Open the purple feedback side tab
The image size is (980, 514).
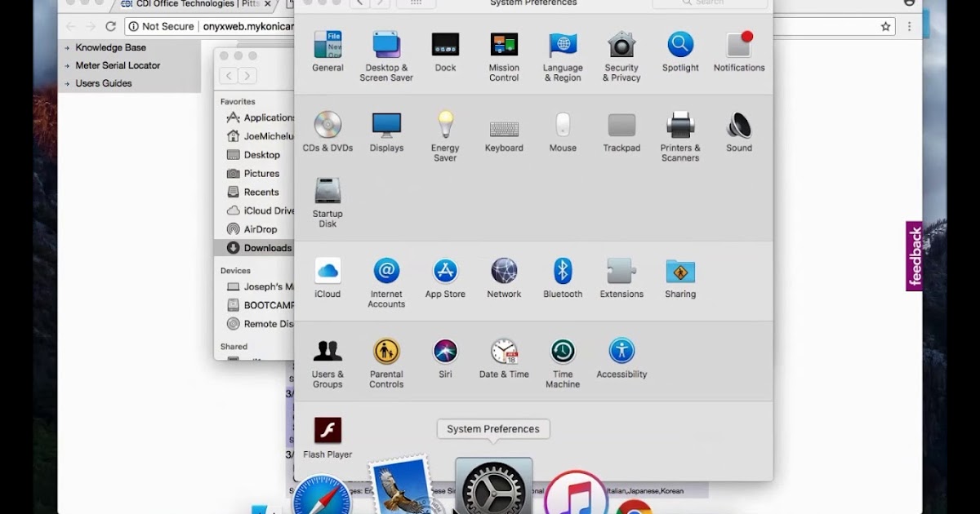pyautogui.click(x=914, y=256)
